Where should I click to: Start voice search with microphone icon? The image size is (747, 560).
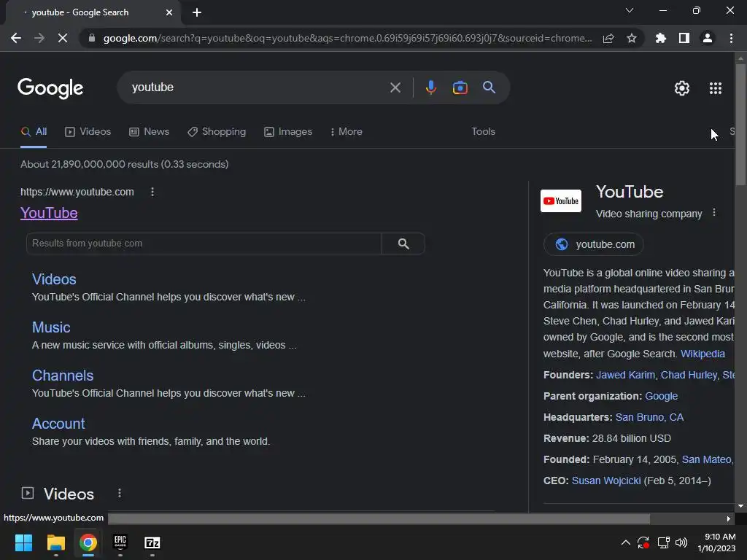point(430,87)
